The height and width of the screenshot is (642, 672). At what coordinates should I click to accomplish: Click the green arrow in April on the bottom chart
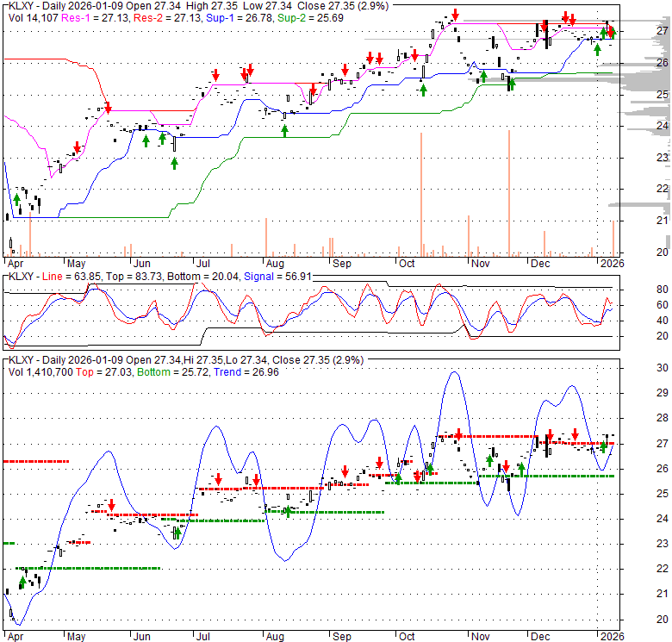click(x=22, y=583)
